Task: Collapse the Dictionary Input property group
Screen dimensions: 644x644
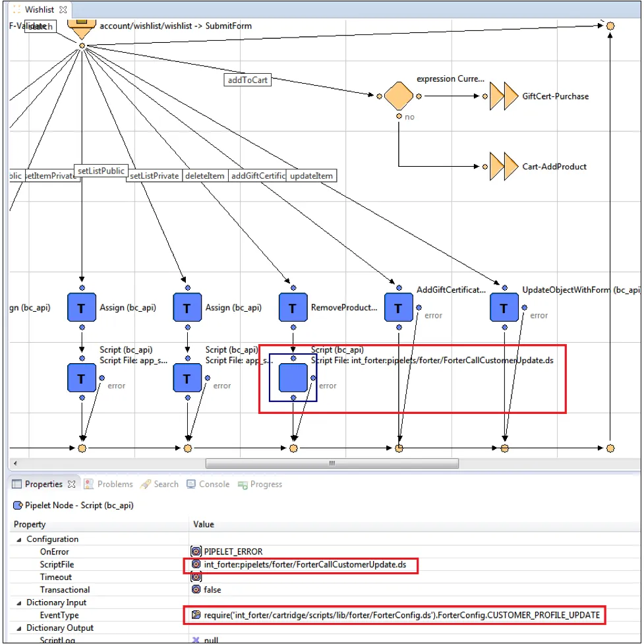Action: coord(19,602)
